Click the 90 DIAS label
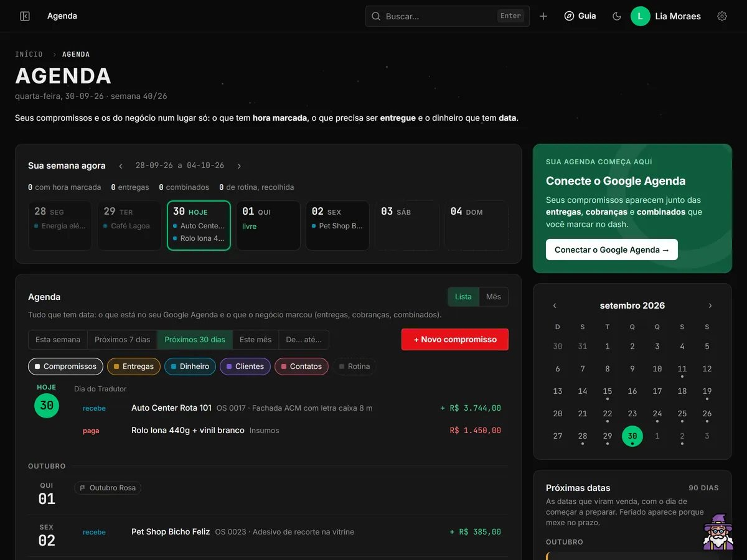The image size is (747, 560). pos(703,488)
